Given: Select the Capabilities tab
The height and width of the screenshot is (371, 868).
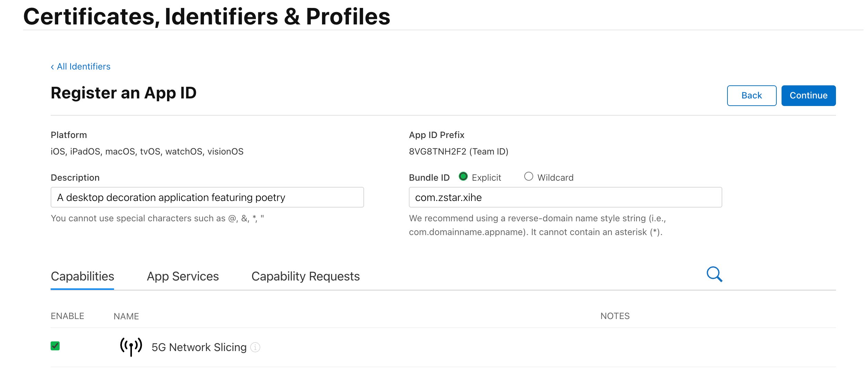Looking at the screenshot, I should click(82, 276).
